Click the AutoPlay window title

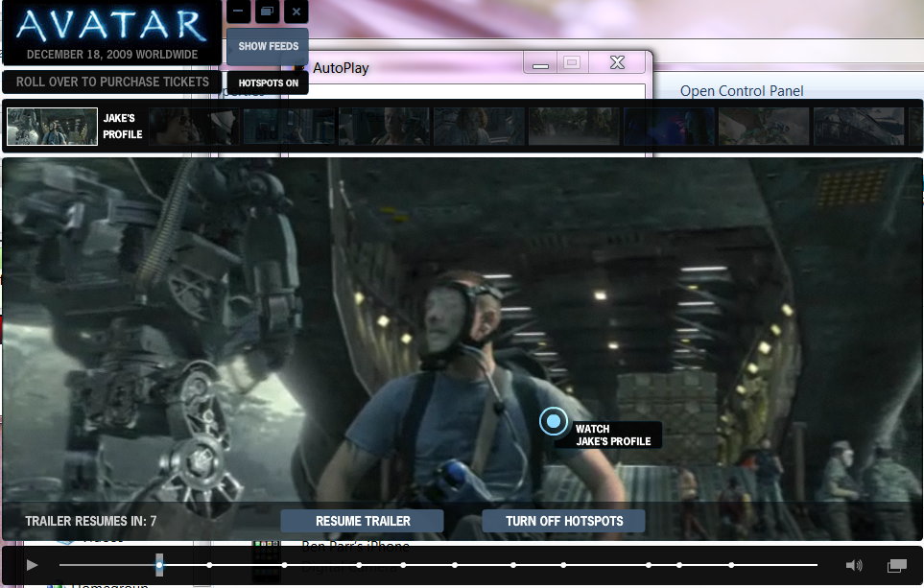click(x=341, y=68)
